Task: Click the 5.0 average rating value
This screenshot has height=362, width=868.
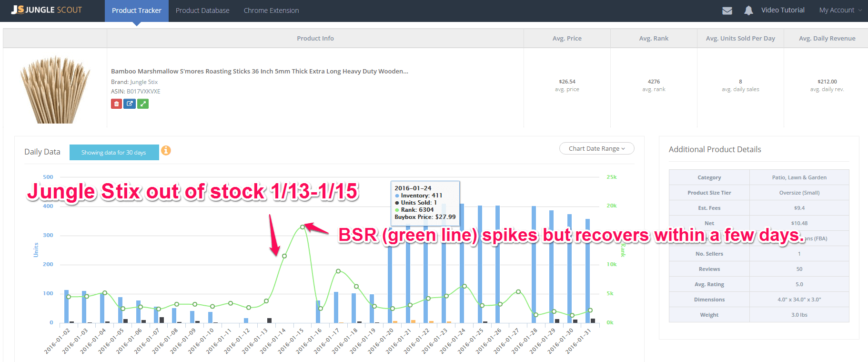Action: [799, 284]
